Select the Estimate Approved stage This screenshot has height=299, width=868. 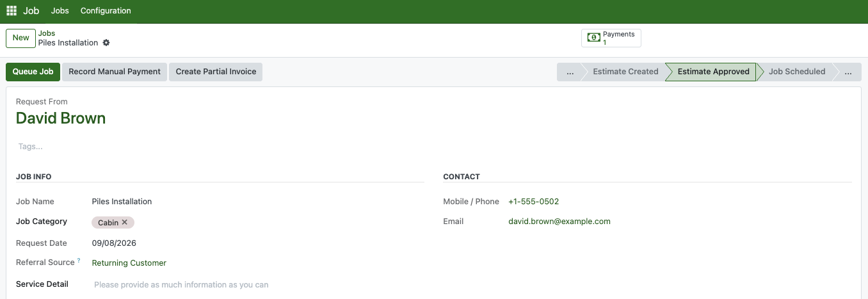click(713, 72)
